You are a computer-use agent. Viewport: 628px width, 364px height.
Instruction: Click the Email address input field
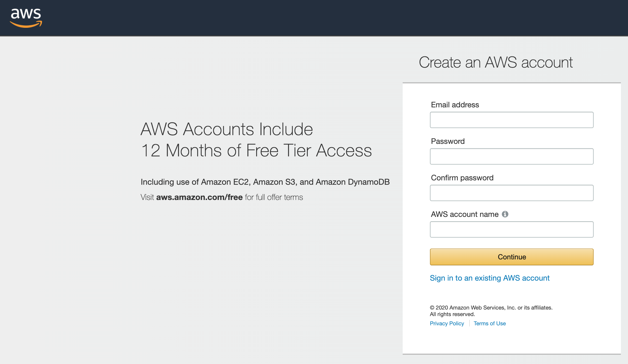[512, 120]
